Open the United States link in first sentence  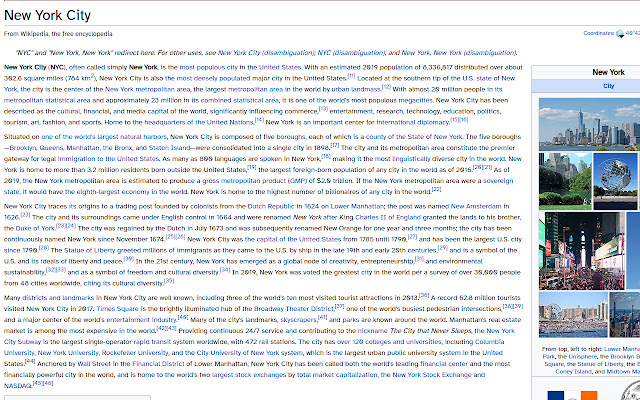(280, 67)
